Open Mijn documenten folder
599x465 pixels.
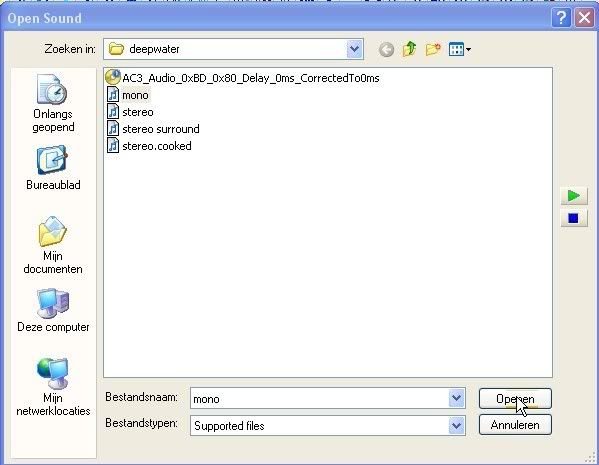pyautogui.click(x=53, y=245)
